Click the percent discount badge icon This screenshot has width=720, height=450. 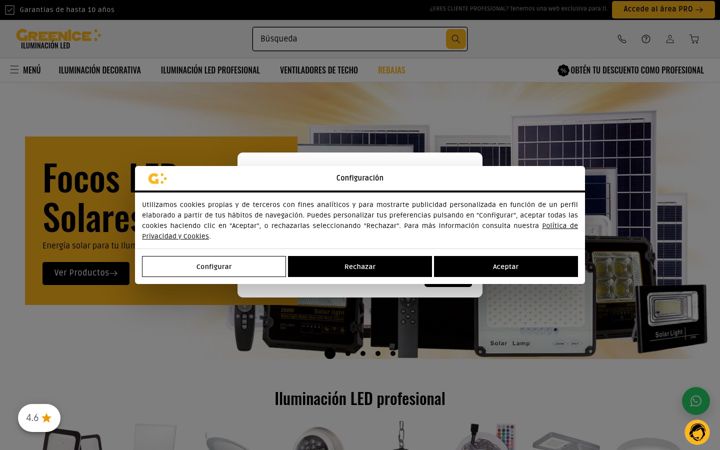(x=563, y=70)
